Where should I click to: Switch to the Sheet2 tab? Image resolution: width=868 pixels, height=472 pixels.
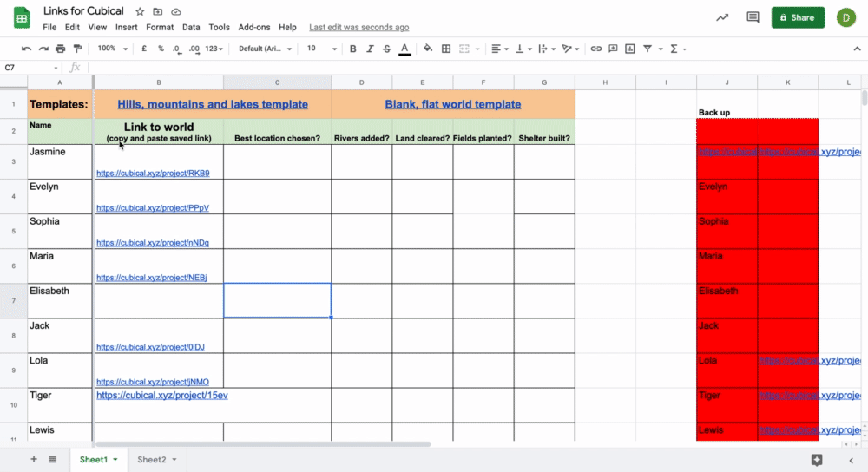tap(156, 459)
